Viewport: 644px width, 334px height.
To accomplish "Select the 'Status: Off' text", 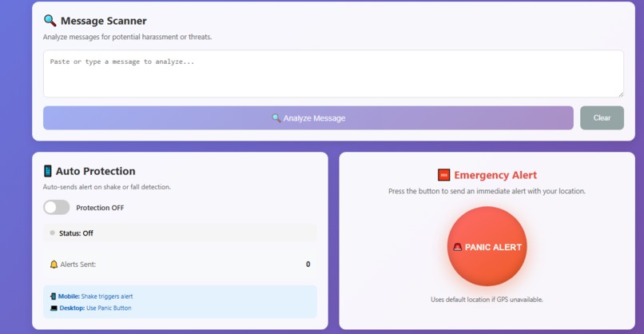I will pyautogui.click(x=76, y=233).
